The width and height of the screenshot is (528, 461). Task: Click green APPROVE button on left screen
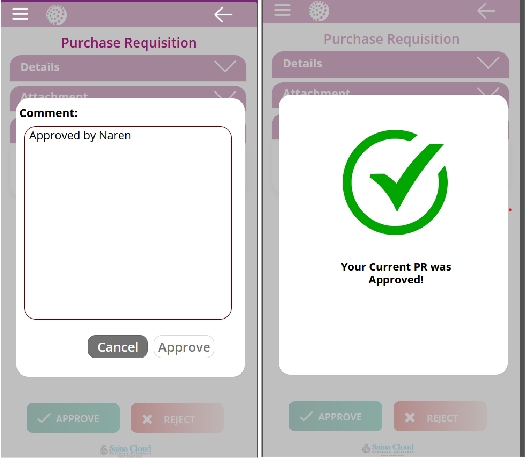(73, 419)
